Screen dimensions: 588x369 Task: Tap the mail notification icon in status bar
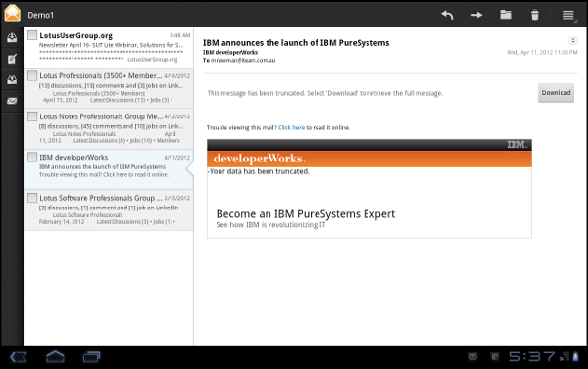(473, 357)
